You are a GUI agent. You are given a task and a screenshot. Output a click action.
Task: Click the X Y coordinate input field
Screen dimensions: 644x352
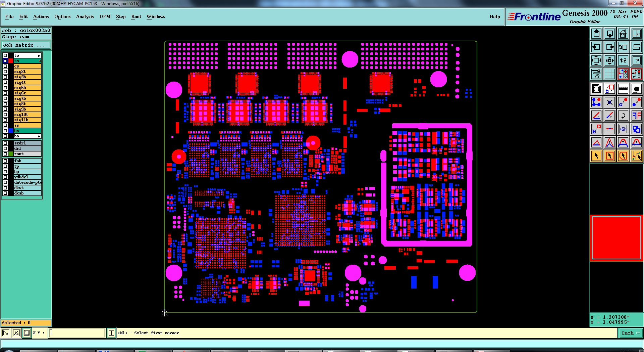coord(77,333)
